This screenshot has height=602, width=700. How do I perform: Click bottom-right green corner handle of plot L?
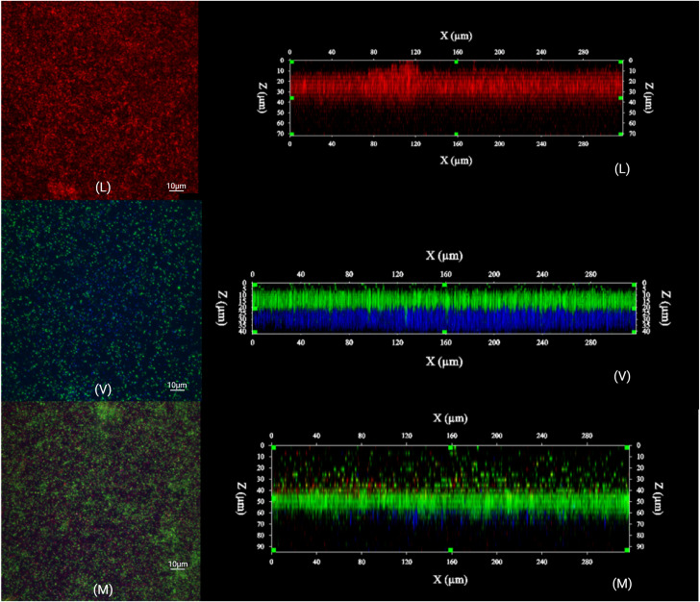click(620, 134)
